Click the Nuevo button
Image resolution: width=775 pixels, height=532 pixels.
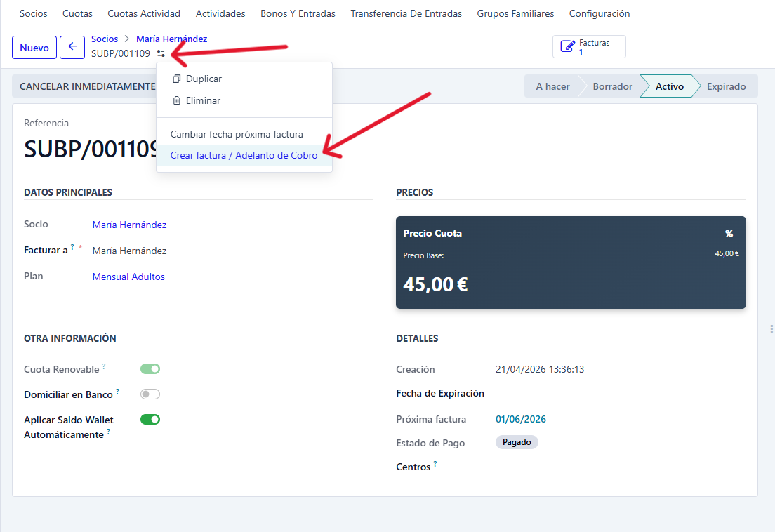[x=34, y=48]
